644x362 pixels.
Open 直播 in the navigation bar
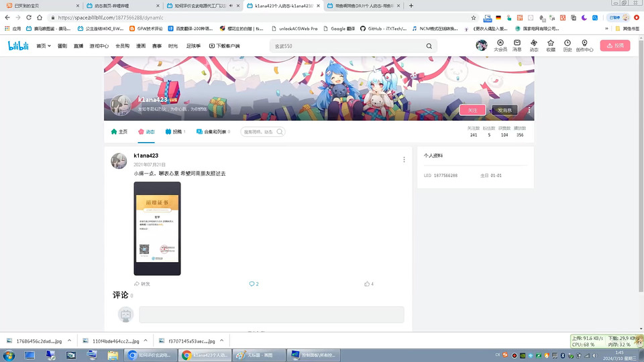pos(78,46)
